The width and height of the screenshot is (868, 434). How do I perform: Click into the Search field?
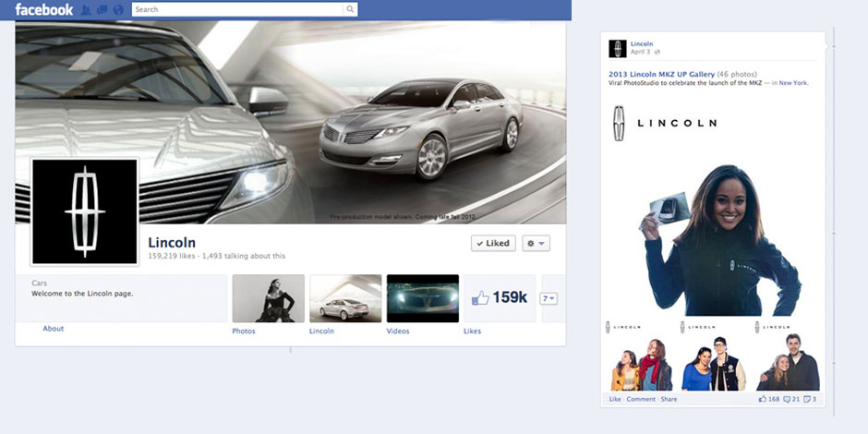(x=238, y=9)
